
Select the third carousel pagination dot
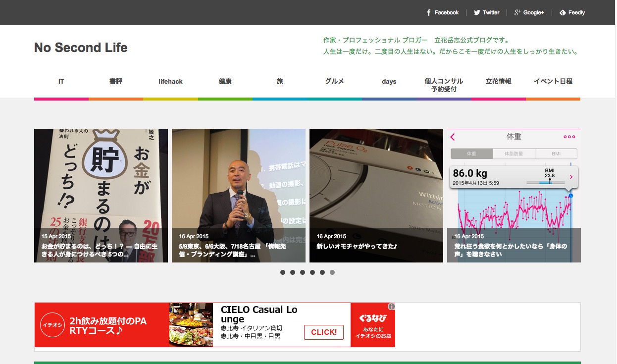point(303,272)
